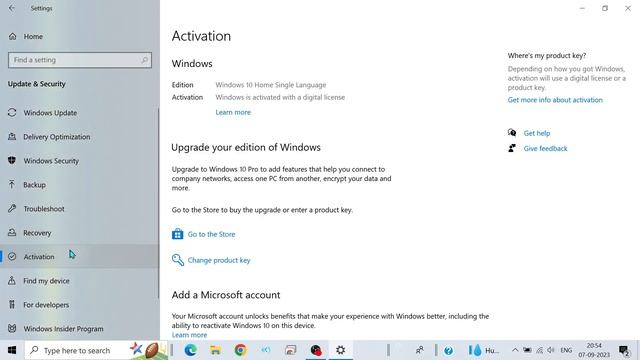Go back using the Settings back arrow
Image resolution: width=640 pixels, height=360 pixels.
click(12, 8)
